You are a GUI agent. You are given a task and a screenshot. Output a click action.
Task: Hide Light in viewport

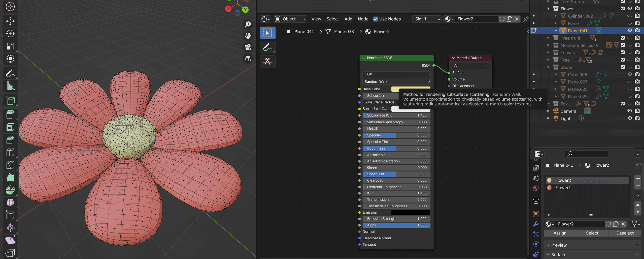coord(630,118)
